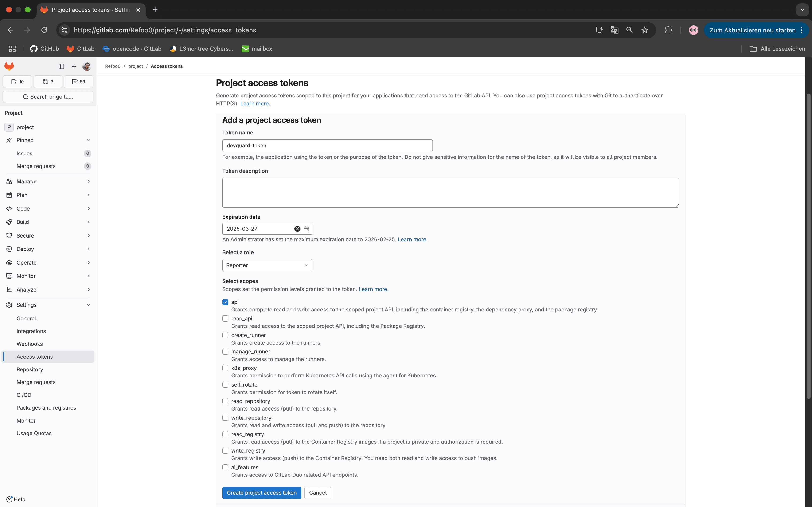
Task: Click inside the Token description field
Action: pos(450,192)
